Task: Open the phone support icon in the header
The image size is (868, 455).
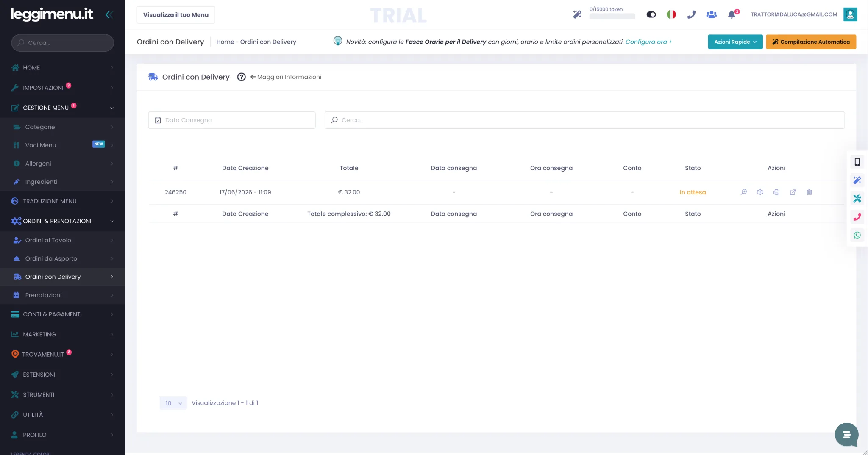Action: coord(691,14)
